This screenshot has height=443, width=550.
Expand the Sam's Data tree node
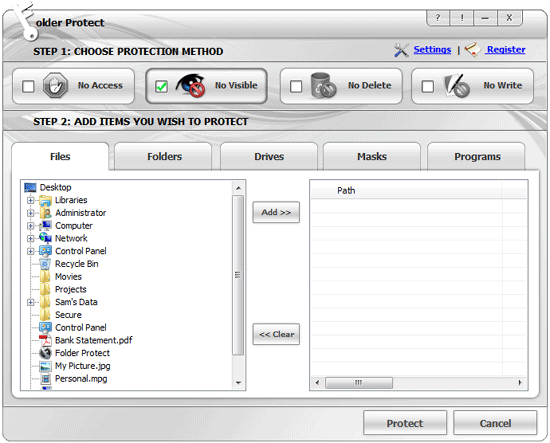31,302
